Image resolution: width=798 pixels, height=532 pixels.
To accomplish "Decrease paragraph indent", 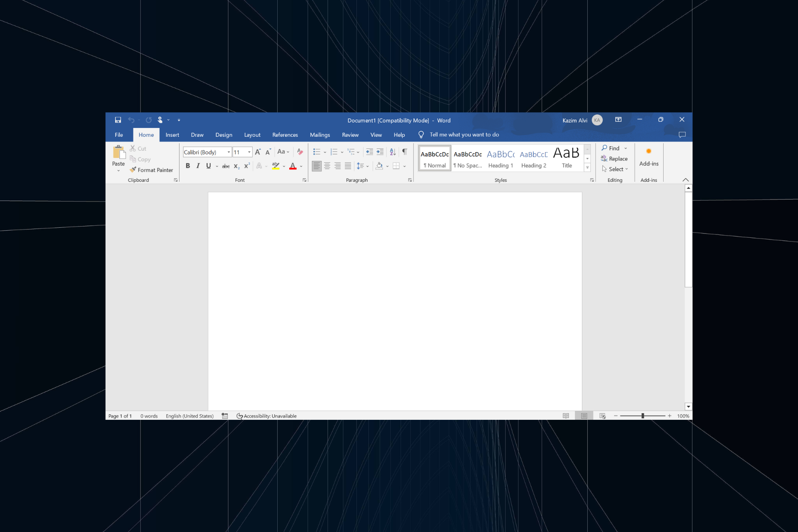I will [x=369, y=152].
